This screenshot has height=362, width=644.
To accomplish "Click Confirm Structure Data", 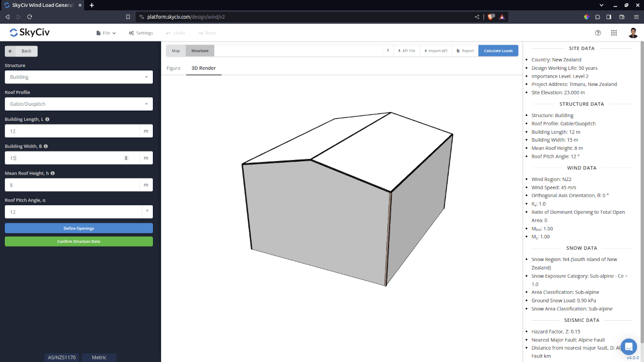I will 78,241.
